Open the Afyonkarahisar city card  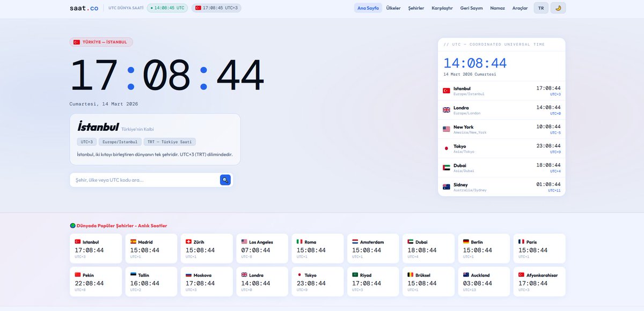click(539, 282)
